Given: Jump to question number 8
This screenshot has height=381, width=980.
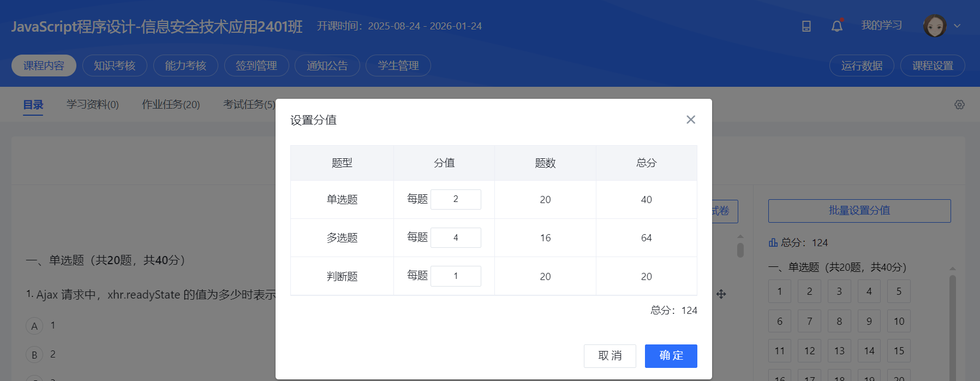Looking at the screenshot, I should click(x=839, y=322).
